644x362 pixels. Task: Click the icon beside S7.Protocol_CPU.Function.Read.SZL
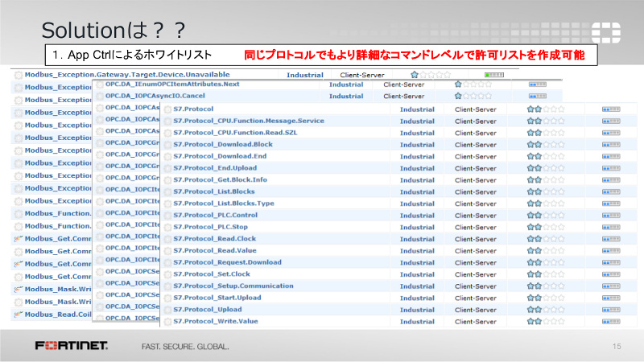[167, 133]
